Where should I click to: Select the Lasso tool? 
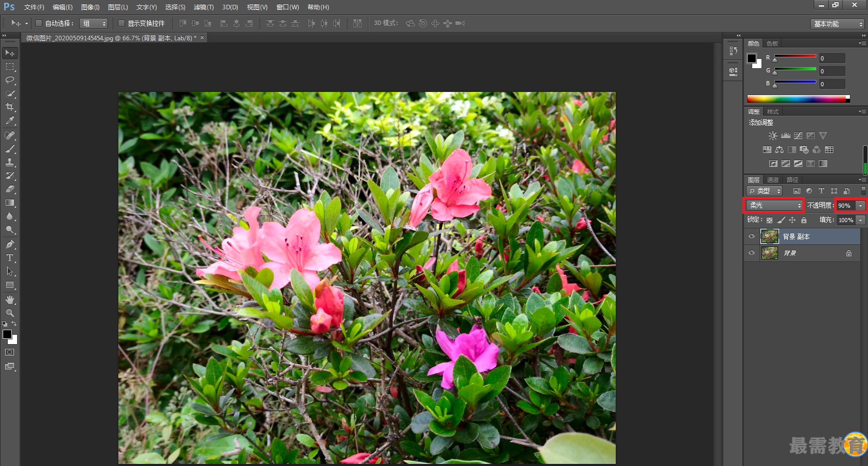[10, 80]
